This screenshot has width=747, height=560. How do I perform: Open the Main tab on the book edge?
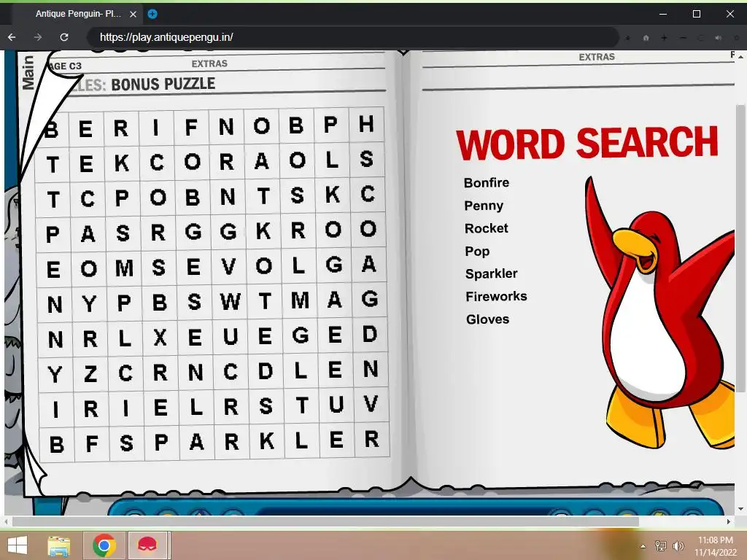tap(28, 72)
